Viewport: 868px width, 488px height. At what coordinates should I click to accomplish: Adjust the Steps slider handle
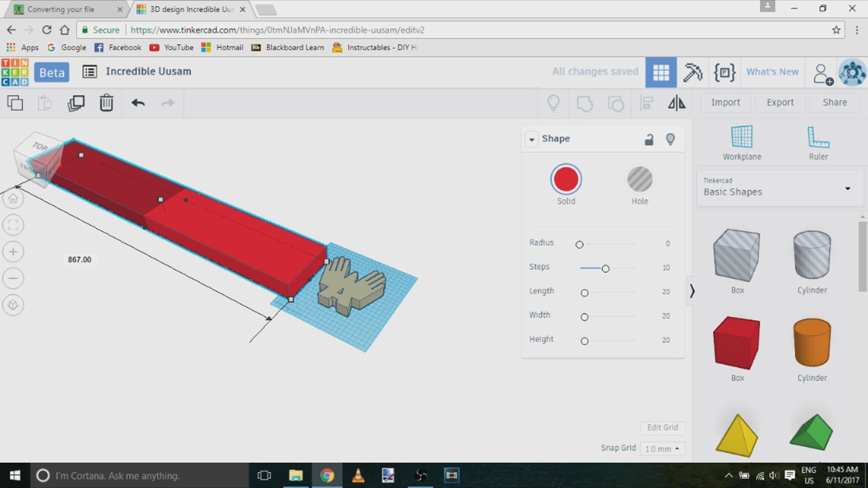[x=605, y=269]
